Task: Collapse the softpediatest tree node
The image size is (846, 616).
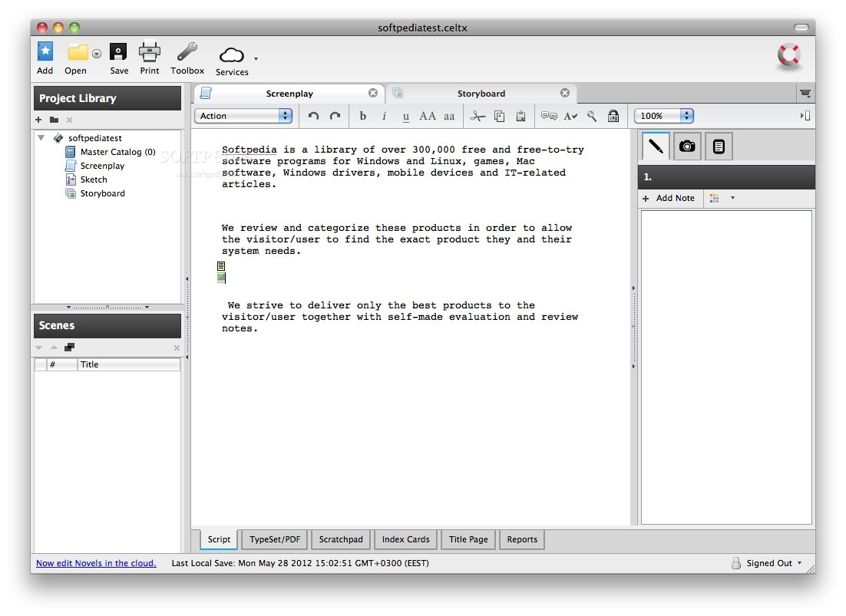Action: coord(41,138)
